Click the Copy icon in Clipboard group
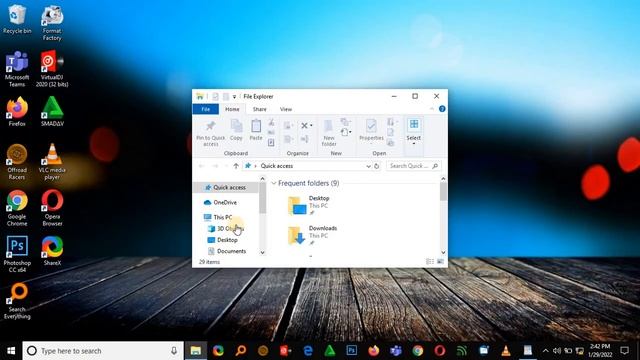The width and height of the screenshot is (640, 360). (236, 130)
